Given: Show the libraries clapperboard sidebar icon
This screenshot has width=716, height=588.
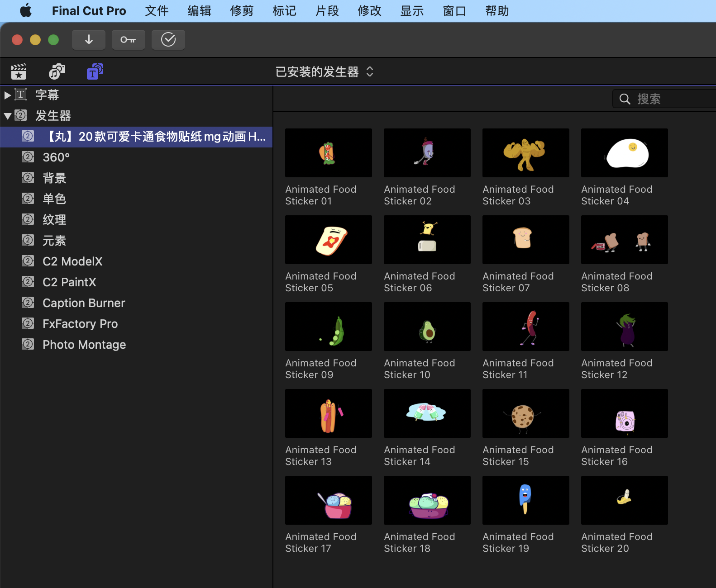Looking at the screenshot, I should pyautogui.click(x=19, y=71).
